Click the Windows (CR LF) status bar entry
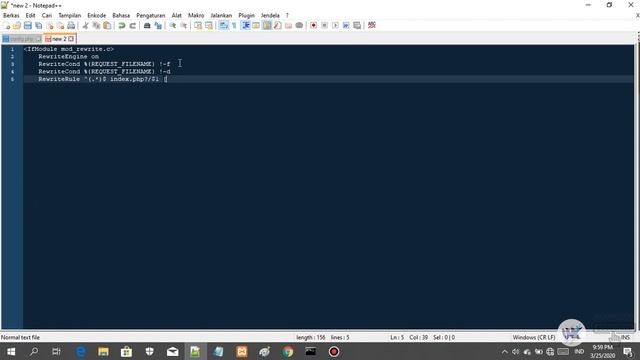This screenshot has width=640, height=360. [x=534, y=338]
